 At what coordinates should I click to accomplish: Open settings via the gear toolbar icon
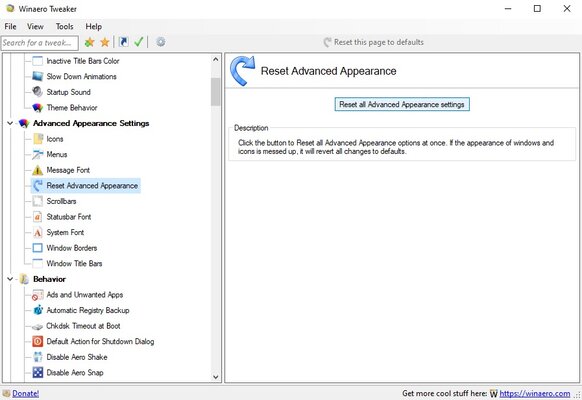coord(161,42)
